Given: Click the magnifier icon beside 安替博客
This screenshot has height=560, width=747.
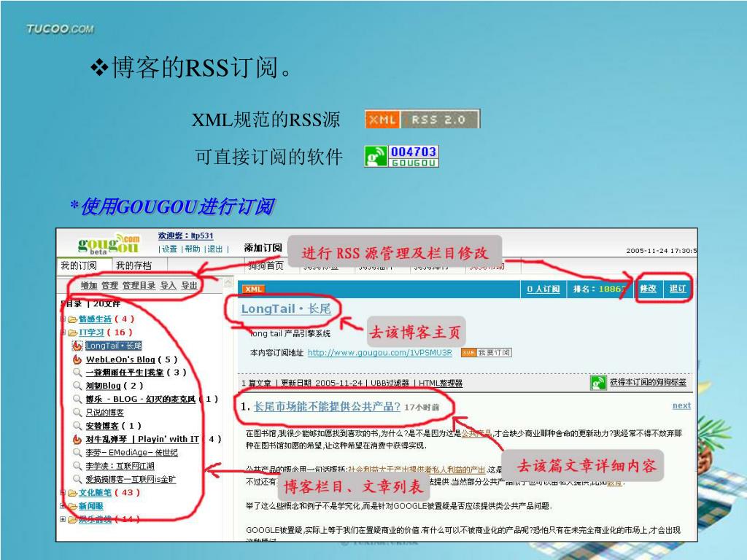Looking at the screenshot, I should click(77, 426).
